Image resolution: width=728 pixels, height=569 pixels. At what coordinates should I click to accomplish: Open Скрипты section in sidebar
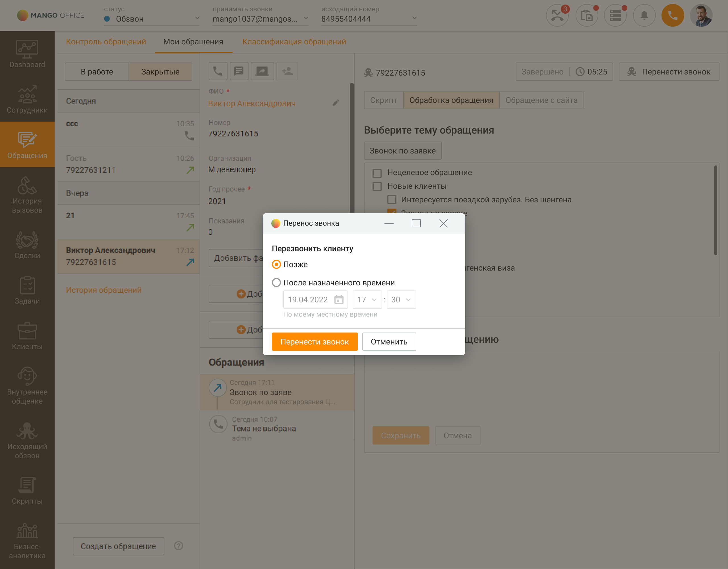click(x=27, y=490)
